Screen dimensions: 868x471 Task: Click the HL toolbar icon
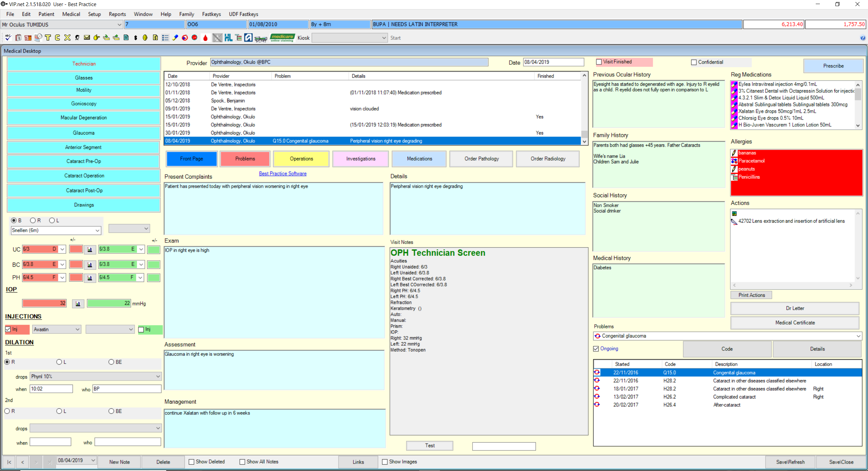point(228,38)
